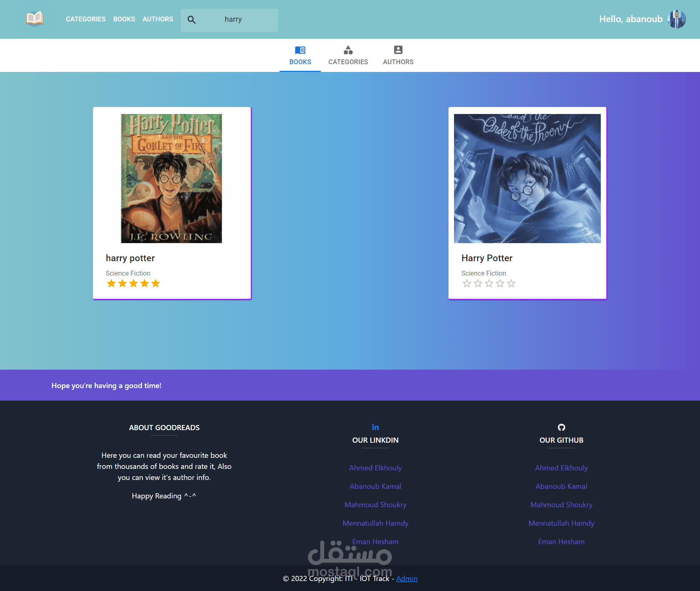The width and height of the screenshot is (700, 591).
Task: Open AUTHORS in the top navbar
Action: pos(158,19)
